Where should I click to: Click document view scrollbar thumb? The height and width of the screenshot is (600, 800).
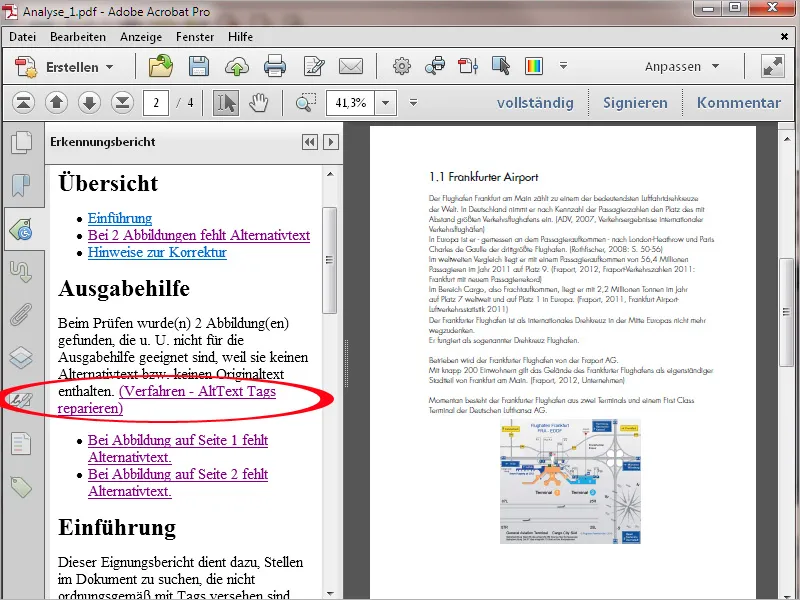tap(786, 311)
